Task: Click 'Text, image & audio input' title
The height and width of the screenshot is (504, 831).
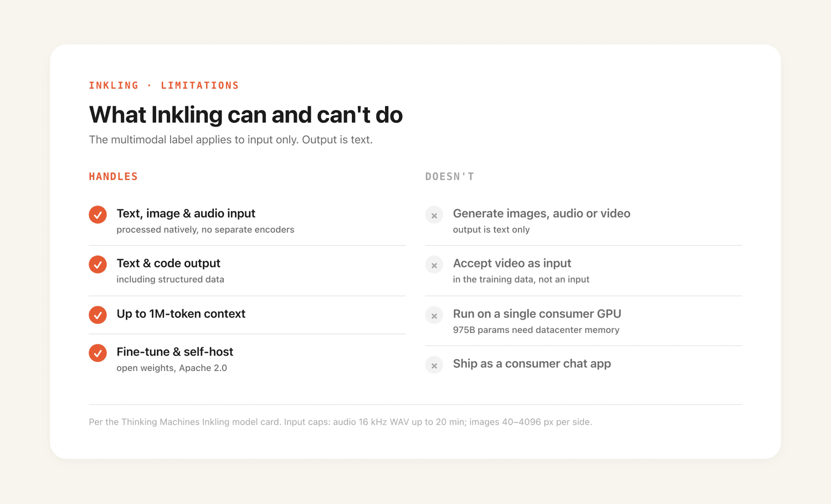Action: click(x=186, y=213)
